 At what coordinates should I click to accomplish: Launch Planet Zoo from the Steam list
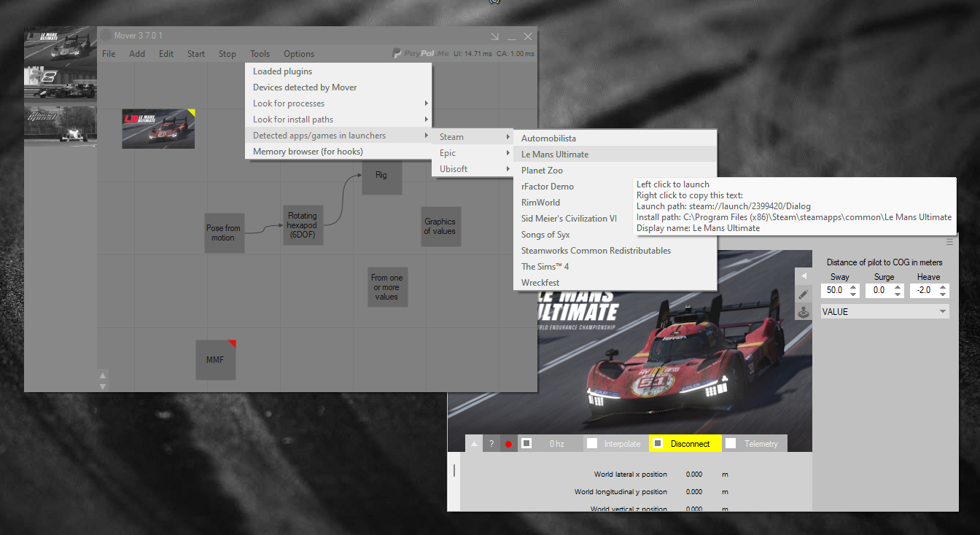[575, 171]
